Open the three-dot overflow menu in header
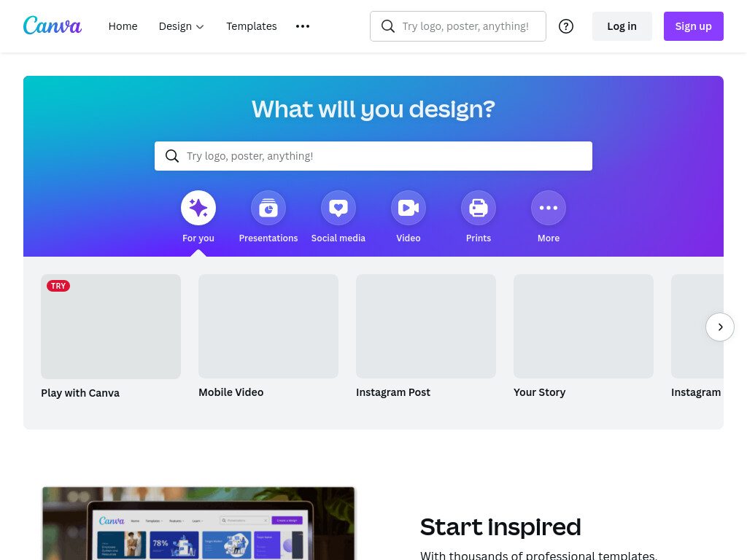 tap(303, 26)
